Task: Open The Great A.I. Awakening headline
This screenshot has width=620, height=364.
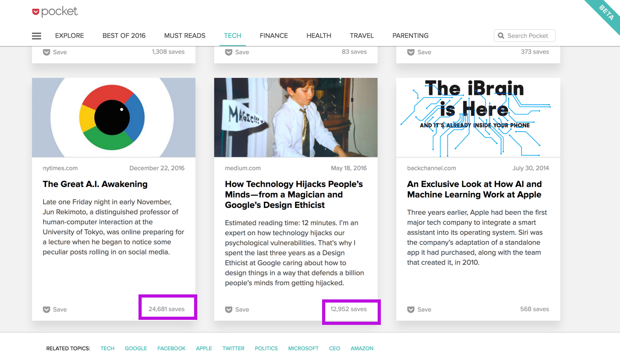Action: click(95, 184)
